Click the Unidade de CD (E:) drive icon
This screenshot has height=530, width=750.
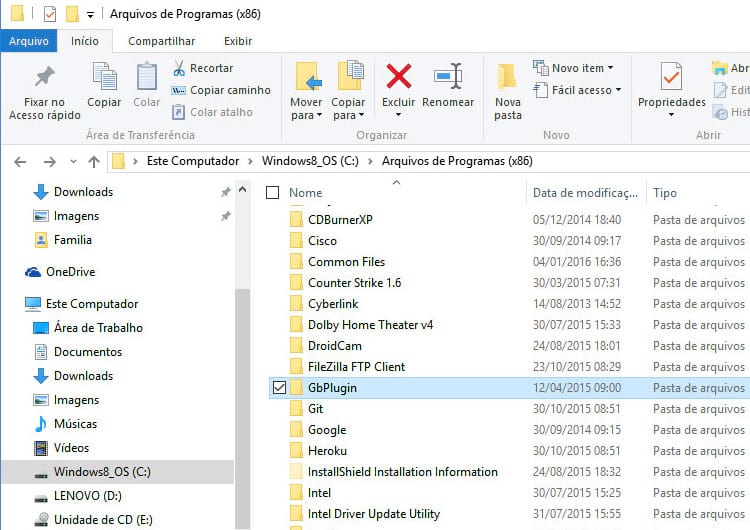click(x=41, y=519)
